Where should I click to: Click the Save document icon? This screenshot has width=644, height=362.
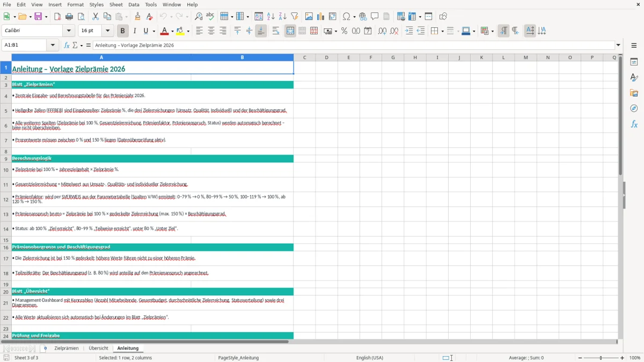point(38,17)
